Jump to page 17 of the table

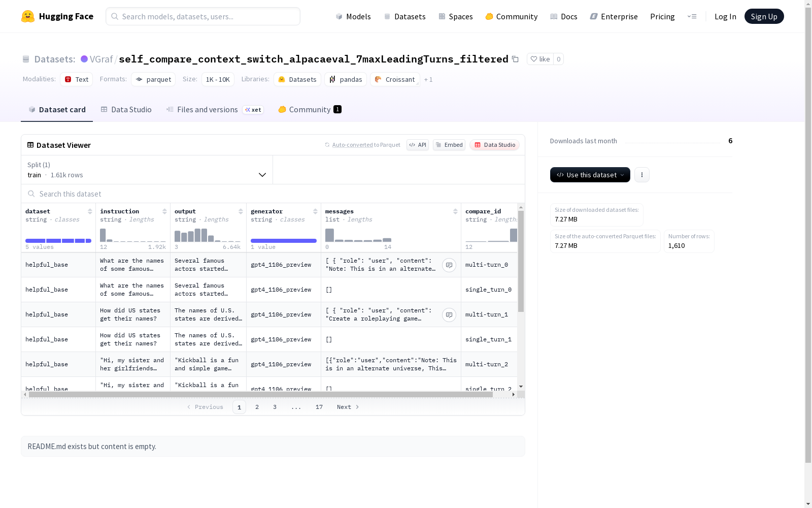coord(319,407)
